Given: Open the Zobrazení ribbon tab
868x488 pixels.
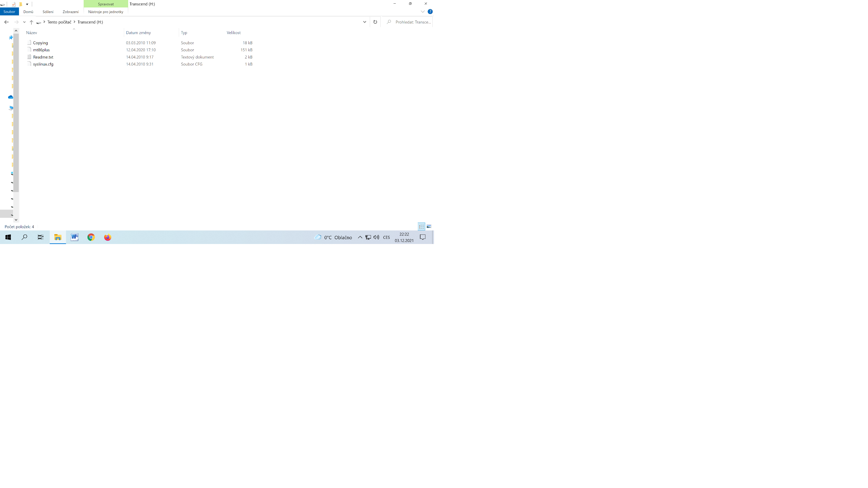Looking at the screenshot, I should coord(71,12).
